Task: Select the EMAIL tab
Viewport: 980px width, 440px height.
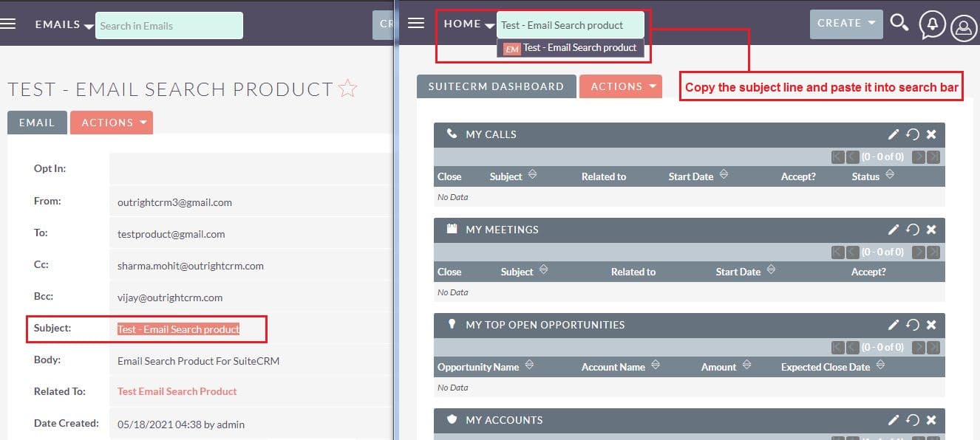Action: point(37,123)
